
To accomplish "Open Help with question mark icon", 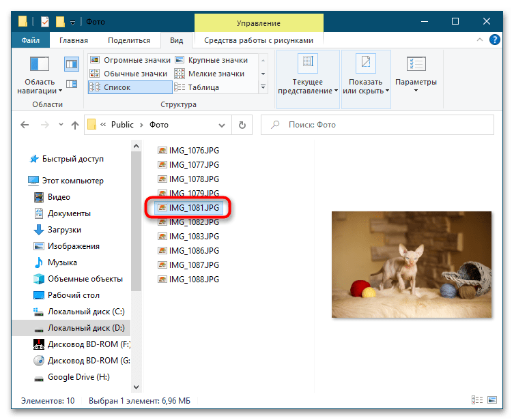I will click(x=495, y=40).
